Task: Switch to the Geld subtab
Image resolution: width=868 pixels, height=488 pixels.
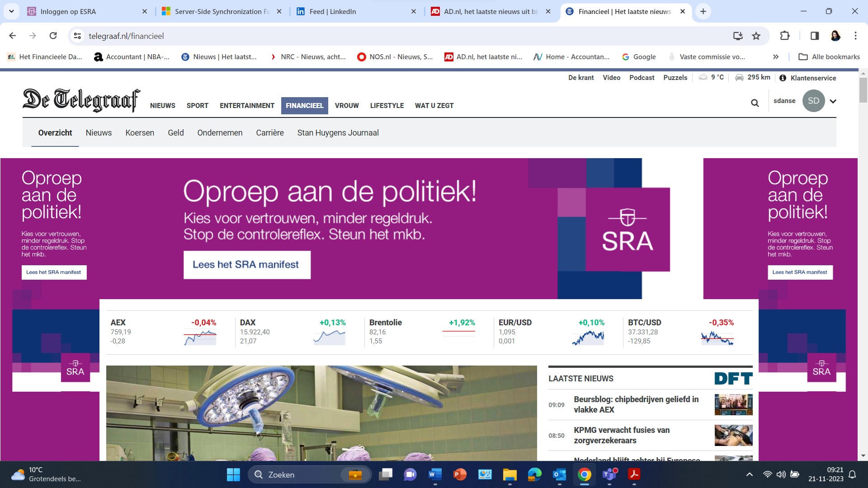Action: (176, 133)
